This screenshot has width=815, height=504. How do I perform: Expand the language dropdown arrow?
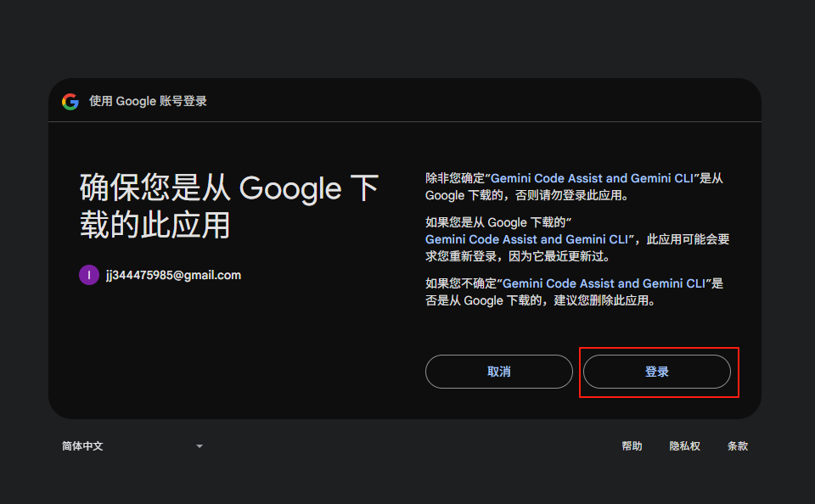200,445
